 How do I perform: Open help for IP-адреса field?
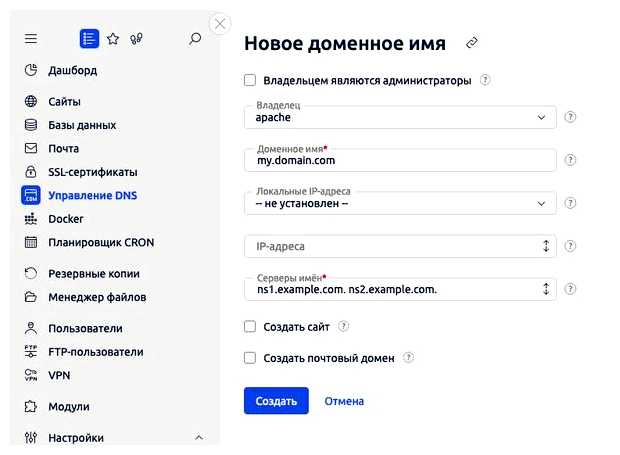click(570, 246)
